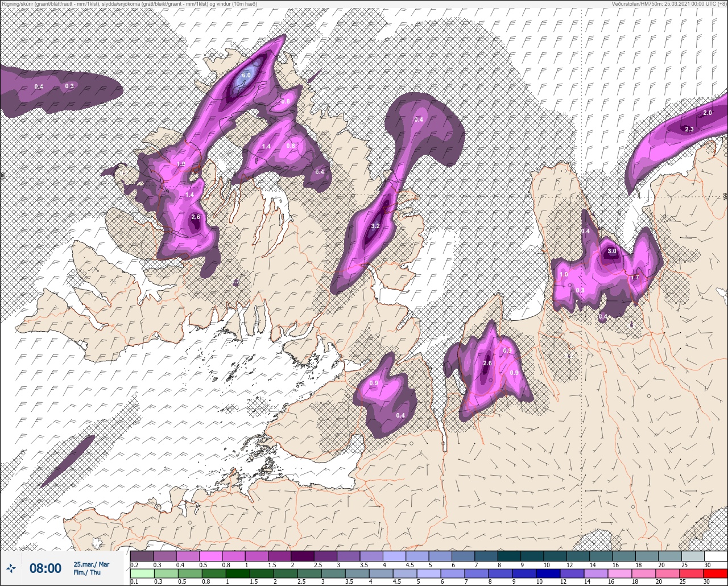Pick the dark plum 0.2 swatch, top legend row
728x586 pixels.
(142, 555)
